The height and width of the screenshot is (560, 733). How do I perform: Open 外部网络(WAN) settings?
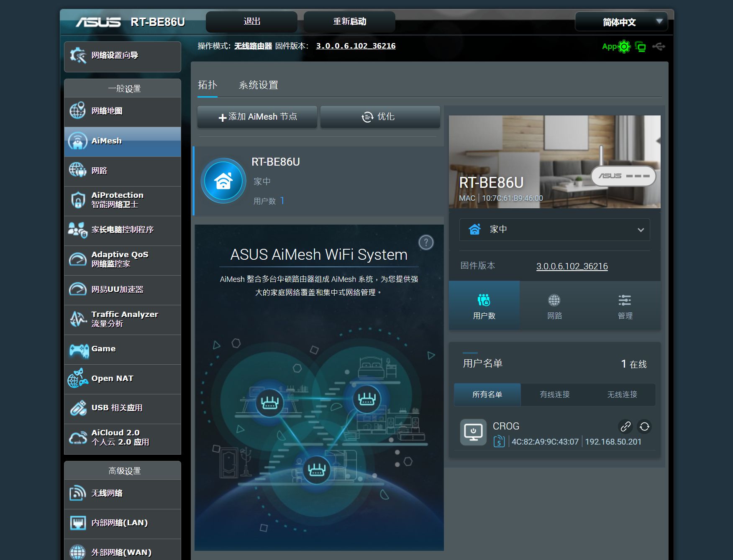(123, 550)
